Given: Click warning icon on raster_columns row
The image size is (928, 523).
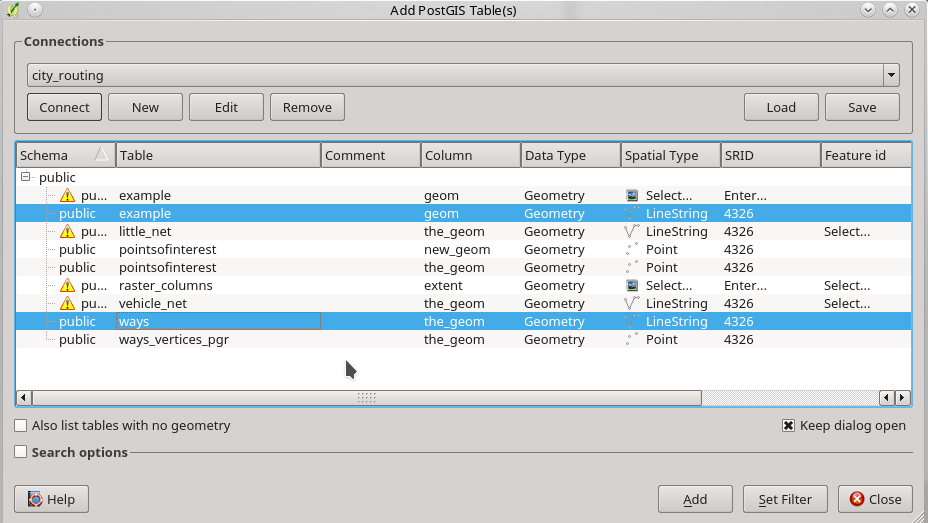Looking at the screenshot, I should [67, 285].
